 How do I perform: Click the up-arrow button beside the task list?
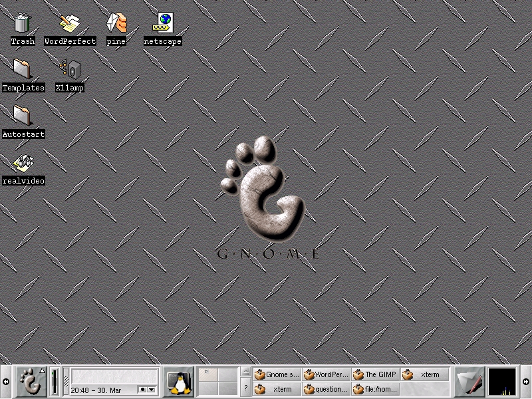pos(246,372)
